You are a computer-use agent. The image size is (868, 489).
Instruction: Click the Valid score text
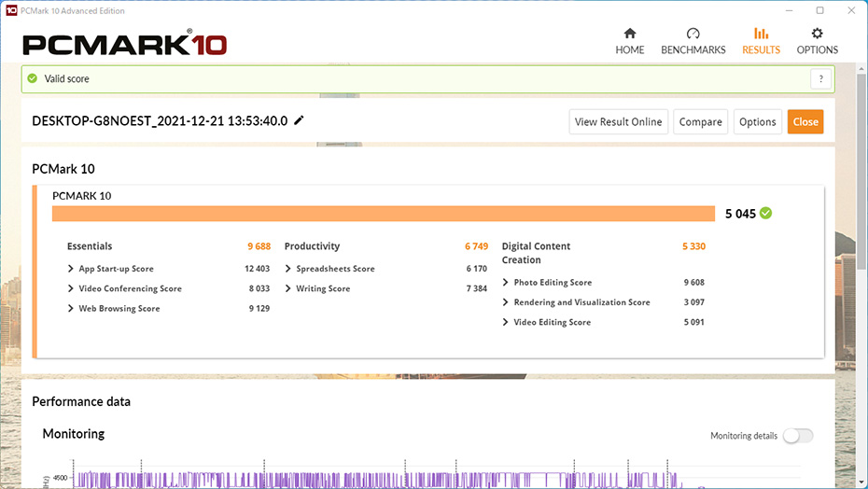click(66, 78)
